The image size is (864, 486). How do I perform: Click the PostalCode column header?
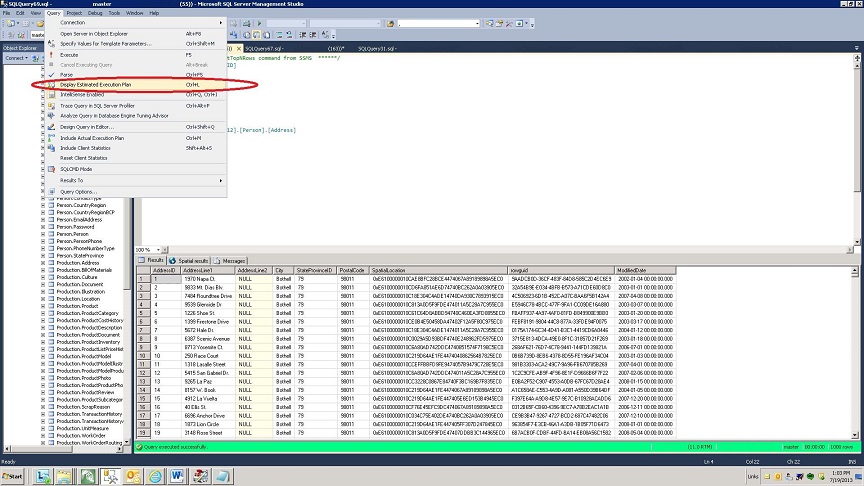353,271
